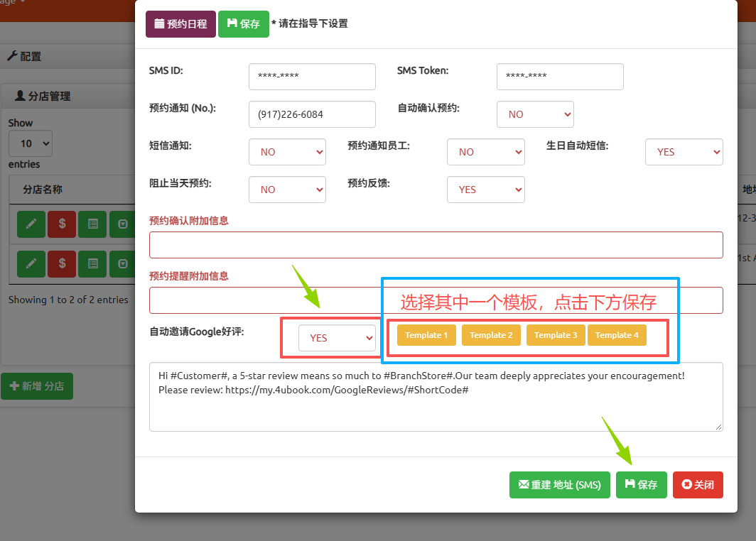Image resolution: width=756 pixels, height=541 pixels.
Task: Click the caret-box icon in first branch row
Action: [x=122, y=224]
